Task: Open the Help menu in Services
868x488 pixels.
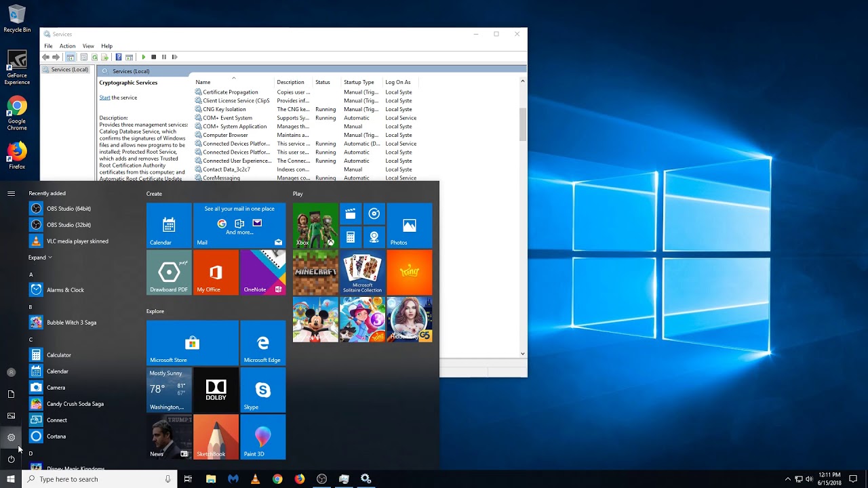Action: coord(106,46)
